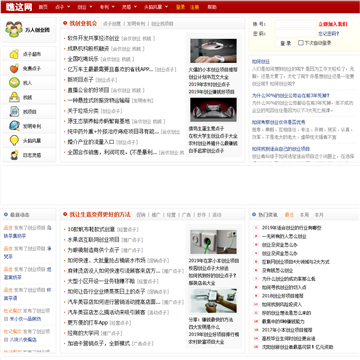360x360 pixels.
Task: Click the 立即加入我们 link
Action: (333, 24)
